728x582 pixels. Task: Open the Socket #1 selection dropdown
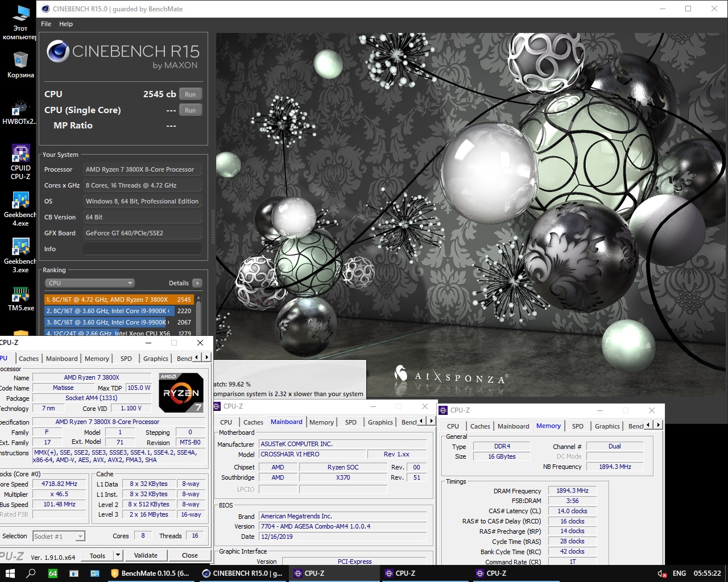pos(59,536)
